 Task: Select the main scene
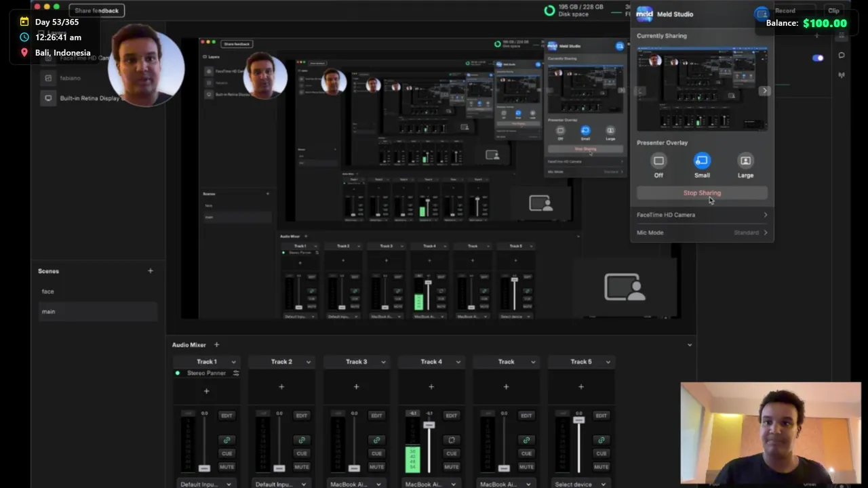click(x=98, y=312)
